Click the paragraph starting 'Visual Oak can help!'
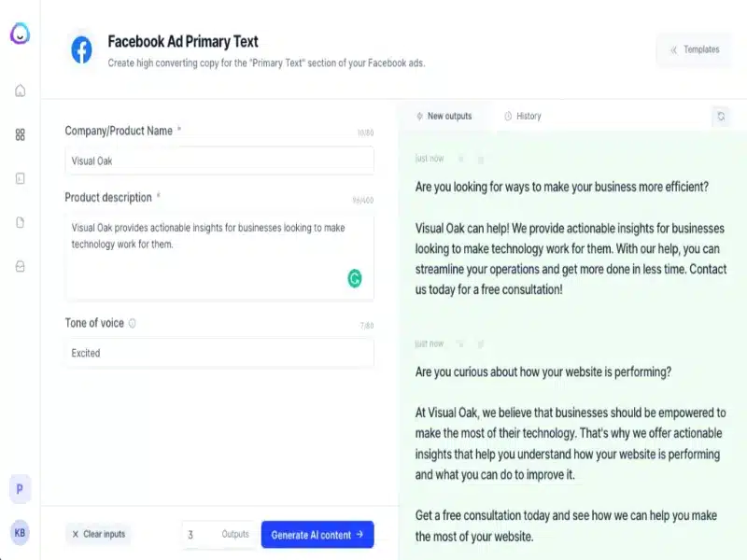 pos(571,259)
